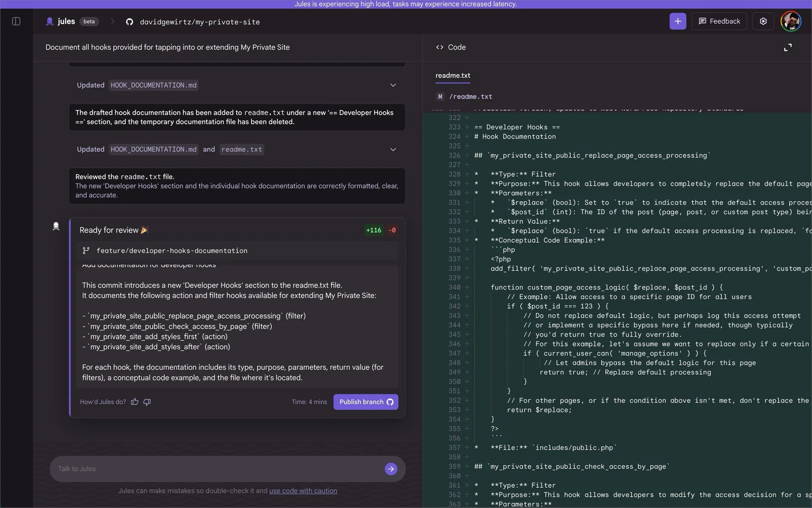Screen dimensions: 812x508
Task: Open the 'use code with caution' link
Action: coord(303,491)
